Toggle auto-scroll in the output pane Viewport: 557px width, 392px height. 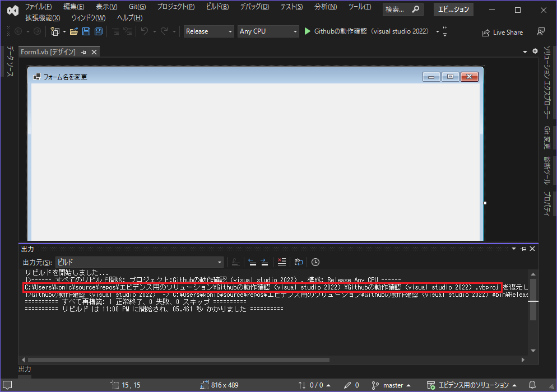click(236, 262)
